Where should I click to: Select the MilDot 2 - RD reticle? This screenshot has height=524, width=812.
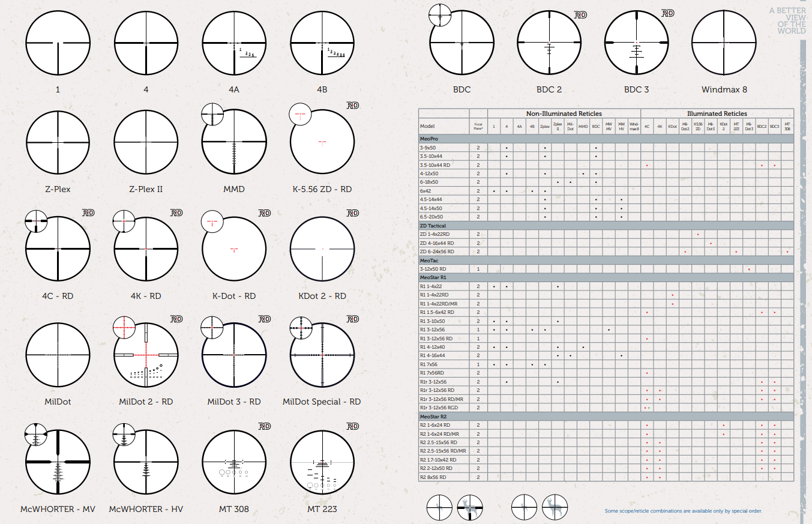click(146, 355)
